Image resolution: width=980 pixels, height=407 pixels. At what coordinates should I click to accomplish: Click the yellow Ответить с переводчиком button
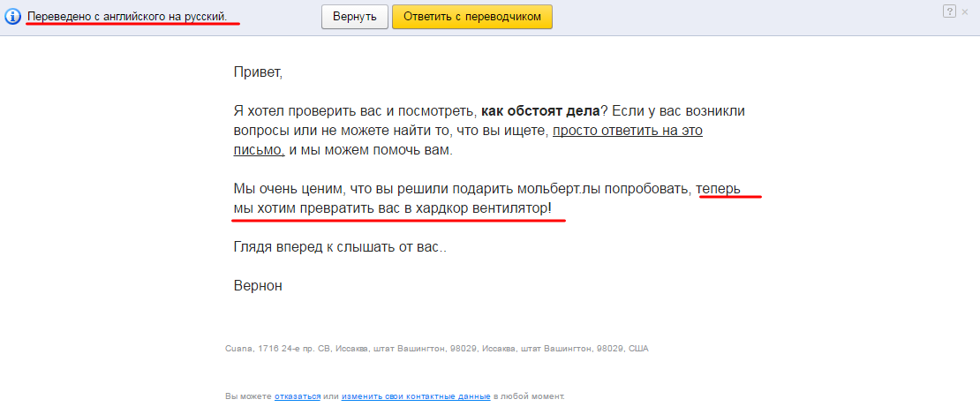471,17
